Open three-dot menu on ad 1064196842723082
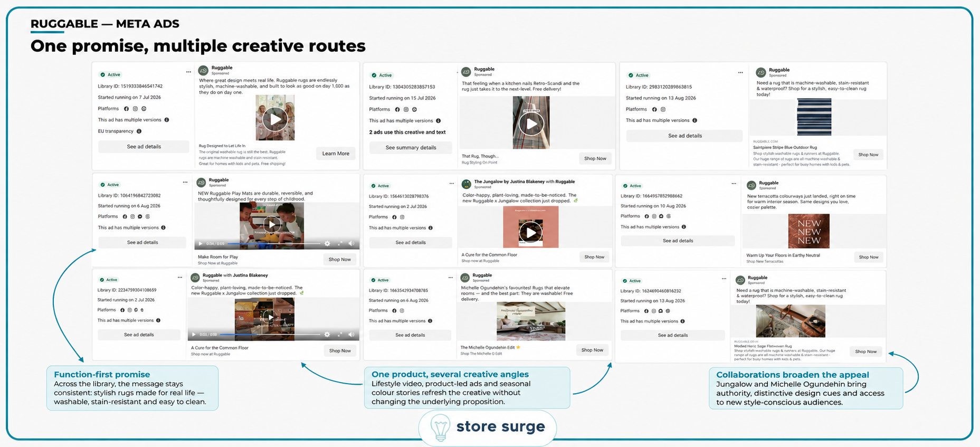Image resolution: width=980 pixels, height=447 pixels. coord(185,183)
